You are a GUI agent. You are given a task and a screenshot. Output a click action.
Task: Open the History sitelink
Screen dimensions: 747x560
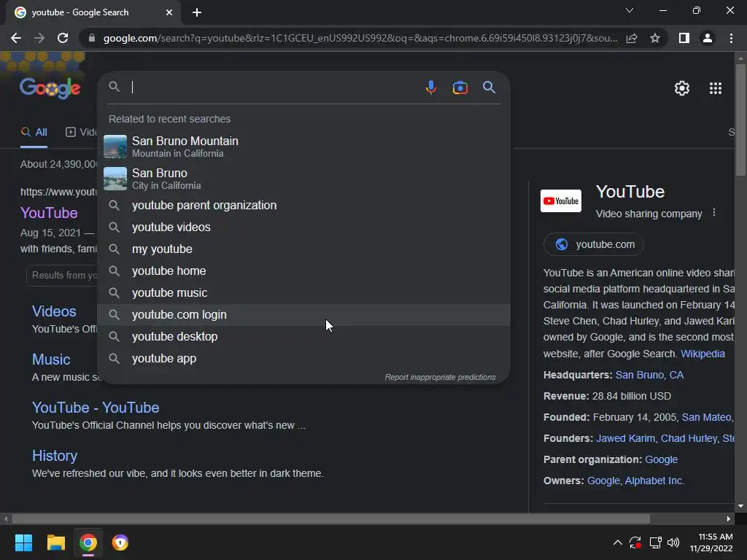click(54, 456)
